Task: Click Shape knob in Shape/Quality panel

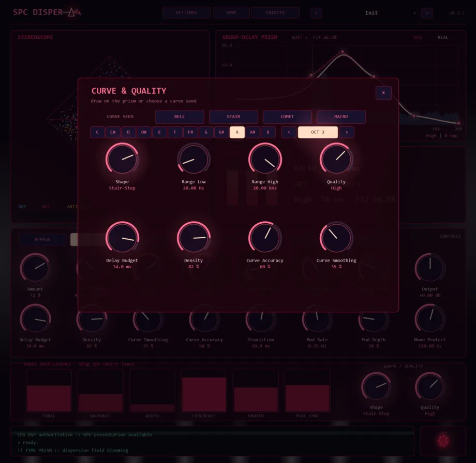Action: click(x=376, y=387)
